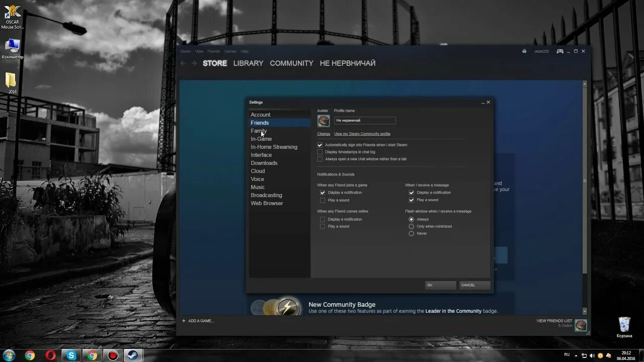Click the plus icon next to Add a Game
This screenshot has height=362, width=644.
184,321
